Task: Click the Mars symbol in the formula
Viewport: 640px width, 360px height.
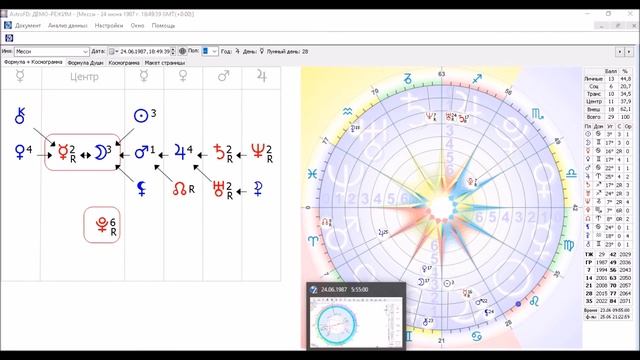Action: pos(141,152)
